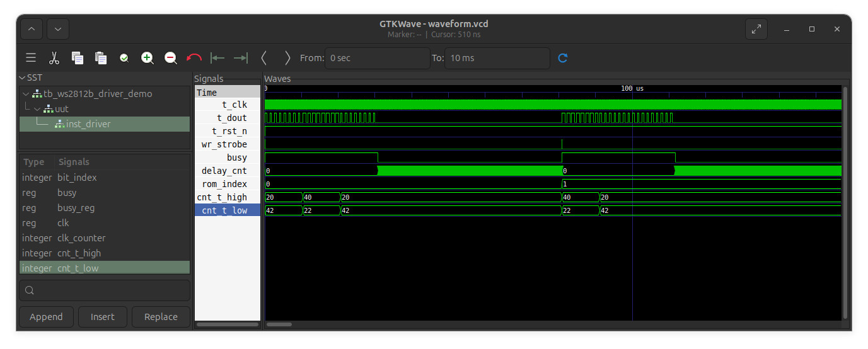Close the GTKWave window
Image resolution: width=868 pixels, height=349 pixels.
coord(837,29)
